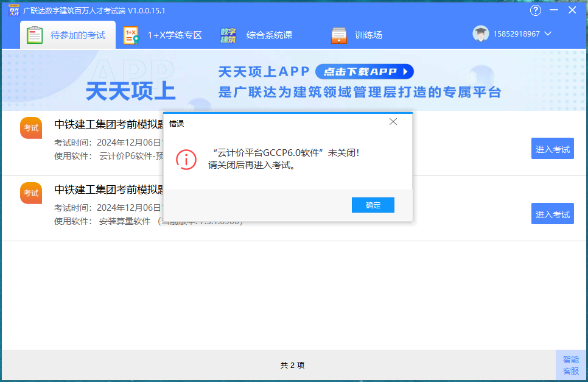The image size is (588, 382).
Task: Click the first 中铁建工集团考前模拟 exam title
Action: pyautogui.click(x=109, y=124)
